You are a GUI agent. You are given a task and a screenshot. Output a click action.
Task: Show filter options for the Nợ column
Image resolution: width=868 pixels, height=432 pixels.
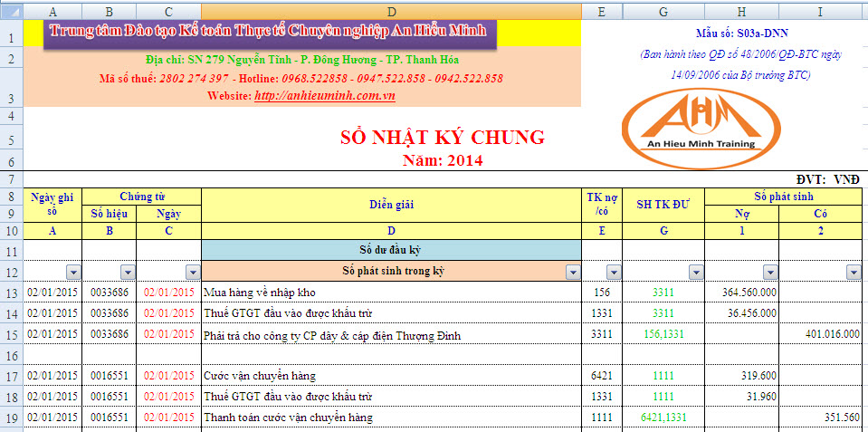(x=769, y=272)
